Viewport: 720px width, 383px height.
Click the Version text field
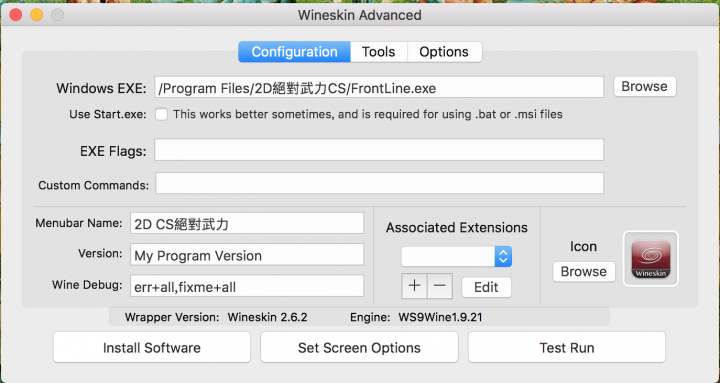pyautogui.click(x=247, y=254)
